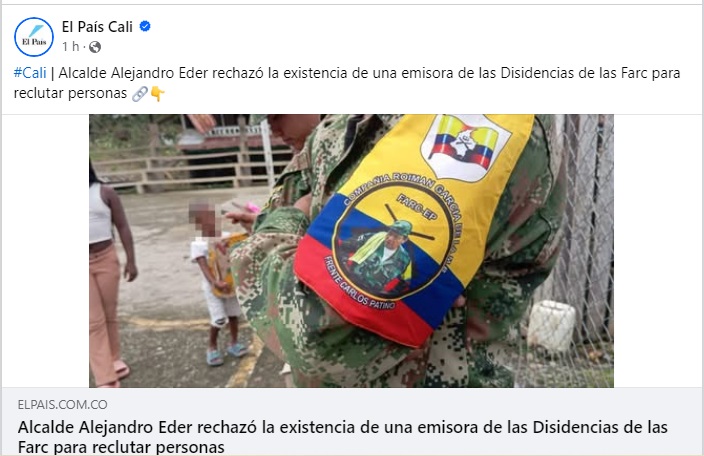Click the public globe privacy icon

95,47
